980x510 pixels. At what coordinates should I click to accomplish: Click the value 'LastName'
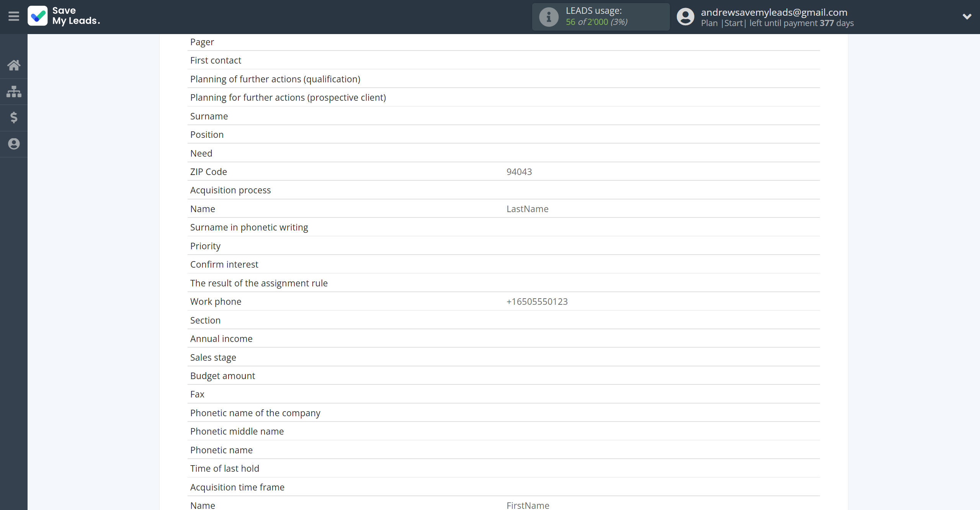[x=528, y=209]
